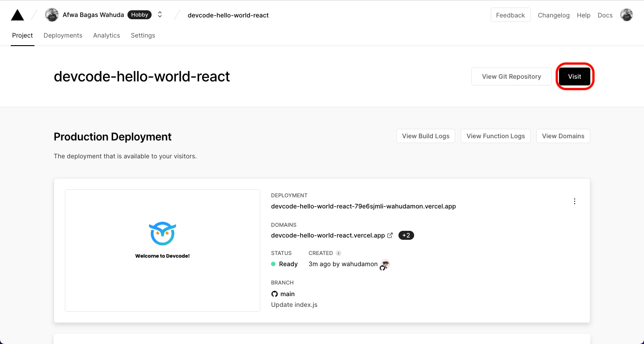
Task: Click the owl logo in the deployment preview
Action: coord(162,234)
